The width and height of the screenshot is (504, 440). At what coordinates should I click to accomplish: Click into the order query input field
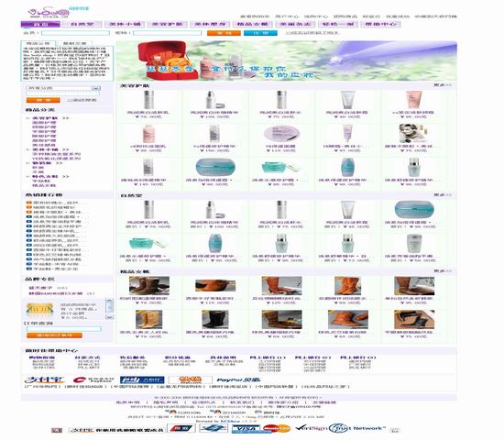[x=64, y=329]
